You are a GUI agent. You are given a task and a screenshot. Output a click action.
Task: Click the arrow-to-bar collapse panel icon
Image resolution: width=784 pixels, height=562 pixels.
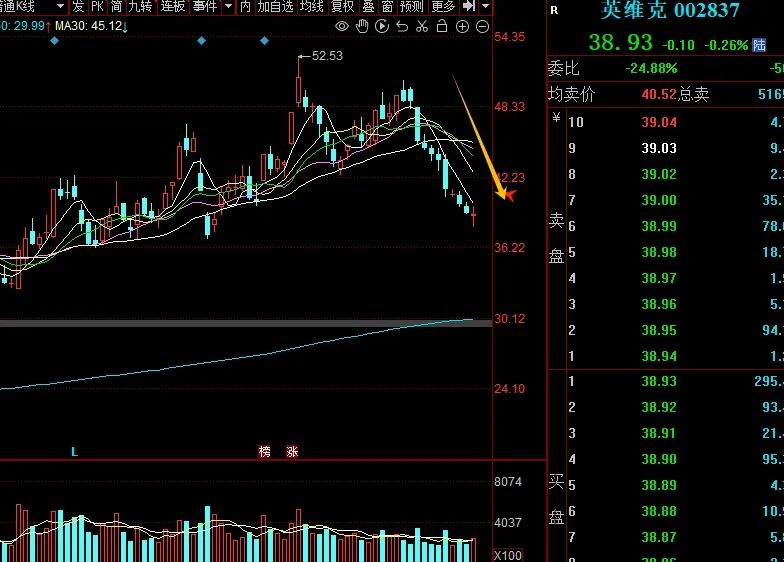(468, 6)
